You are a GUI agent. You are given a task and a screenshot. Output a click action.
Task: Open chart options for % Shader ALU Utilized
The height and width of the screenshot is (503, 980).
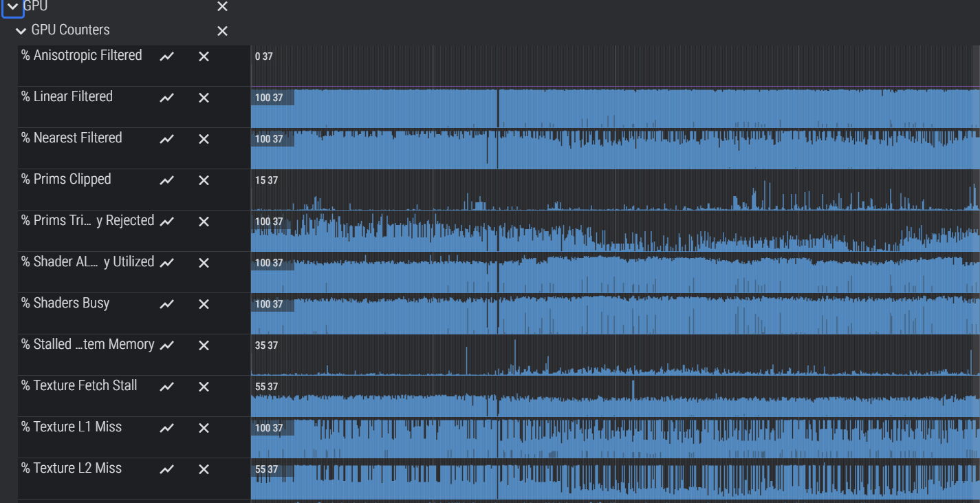coord(166,263)
